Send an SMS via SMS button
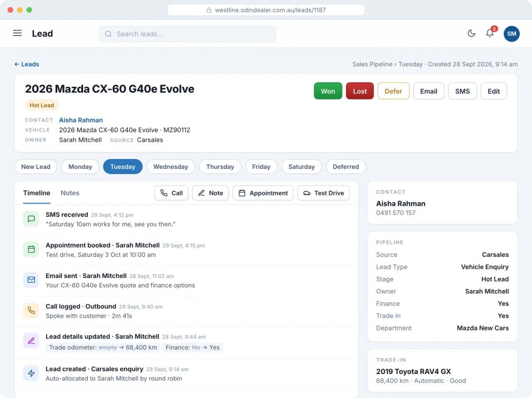This screenshot has width=532, height=398. click(462, 91)
